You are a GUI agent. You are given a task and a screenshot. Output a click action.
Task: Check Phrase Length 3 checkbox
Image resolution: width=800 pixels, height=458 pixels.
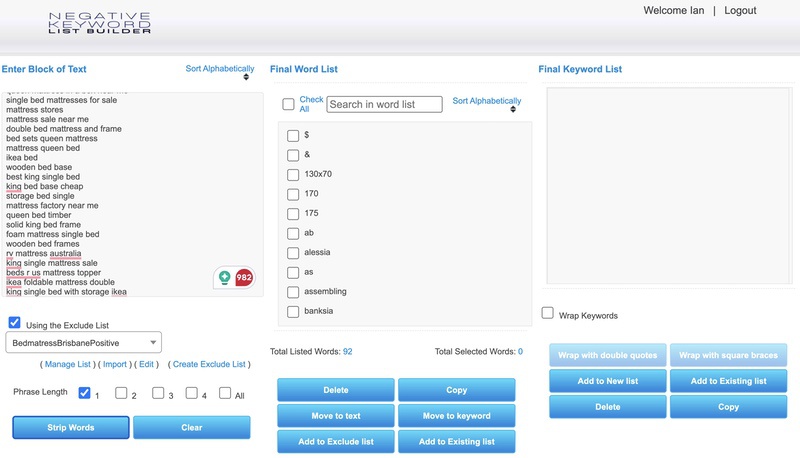(x=158, y=393)
